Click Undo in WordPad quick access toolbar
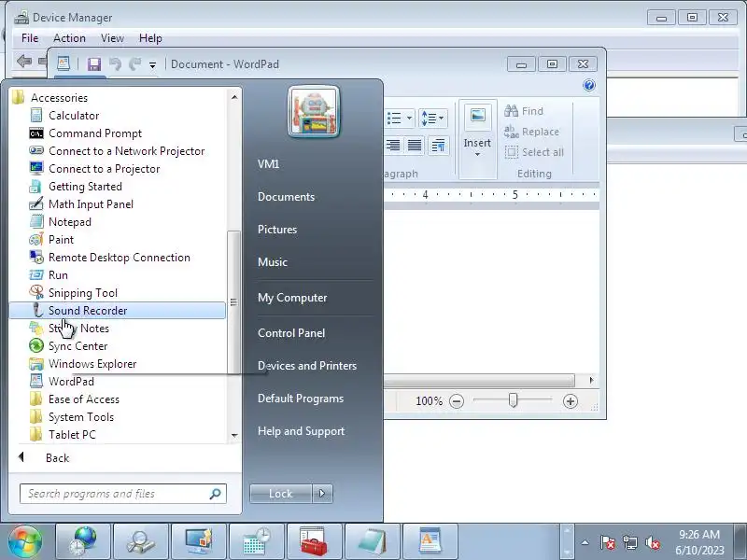This screenshot has height=560, width=747. coord(115,63)
